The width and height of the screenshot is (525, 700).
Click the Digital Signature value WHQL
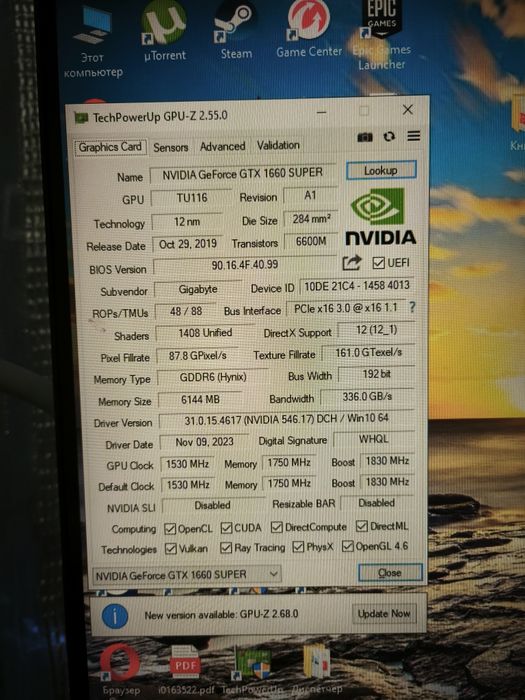(x=374, y=439)
